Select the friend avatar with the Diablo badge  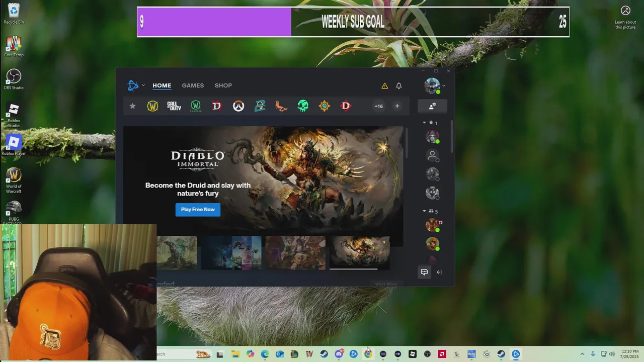click(433, 225)
